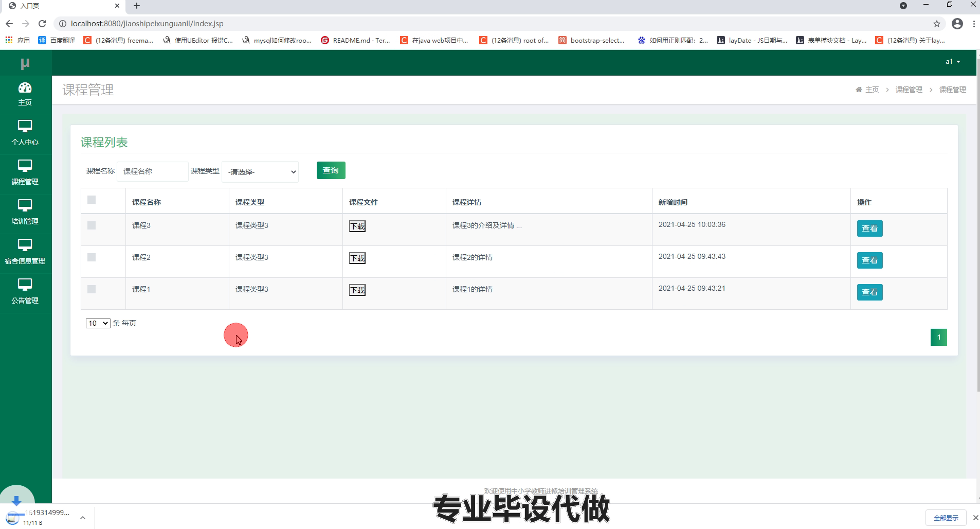View details of 课程1 with 查看
980x529 pixels.
(869, 292)
